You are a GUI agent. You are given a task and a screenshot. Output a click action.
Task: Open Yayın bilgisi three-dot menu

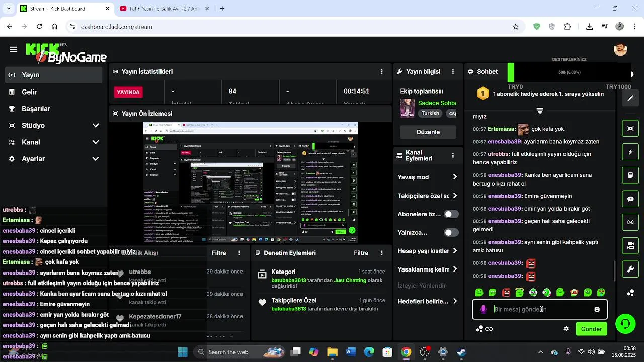(453, 72)
